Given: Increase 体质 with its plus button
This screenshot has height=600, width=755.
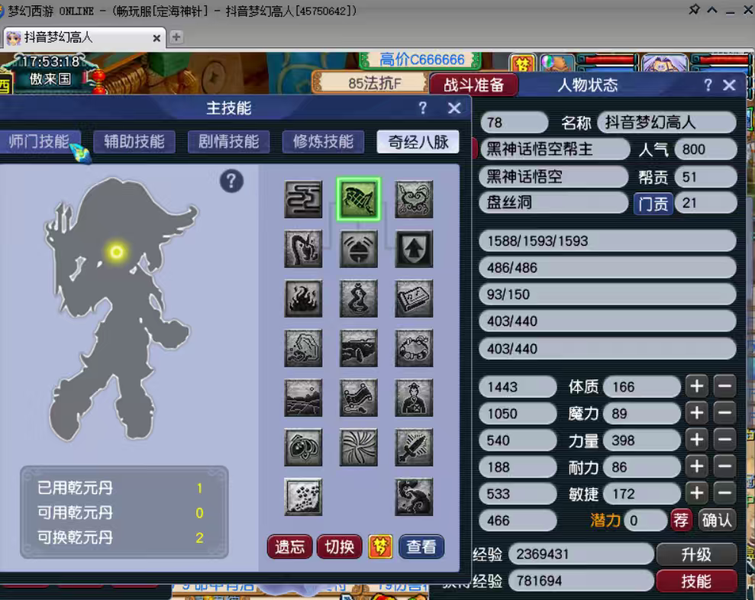Looking at the screenshot, I should 697,386.
